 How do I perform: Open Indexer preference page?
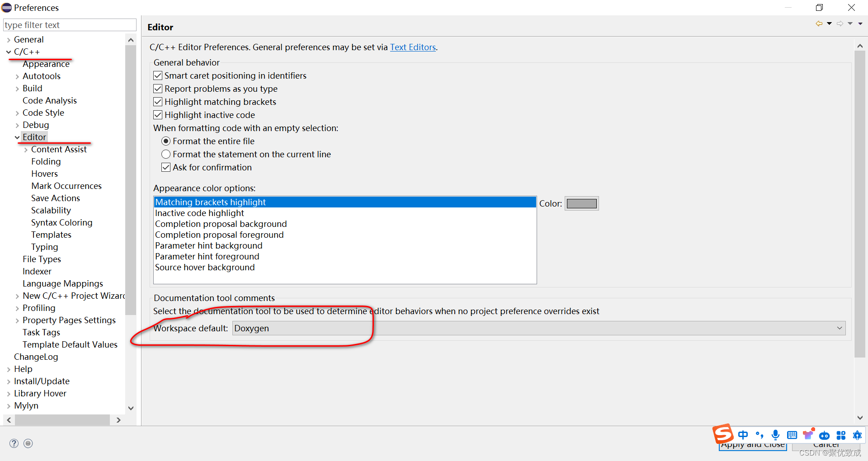(x=37, y=271)
